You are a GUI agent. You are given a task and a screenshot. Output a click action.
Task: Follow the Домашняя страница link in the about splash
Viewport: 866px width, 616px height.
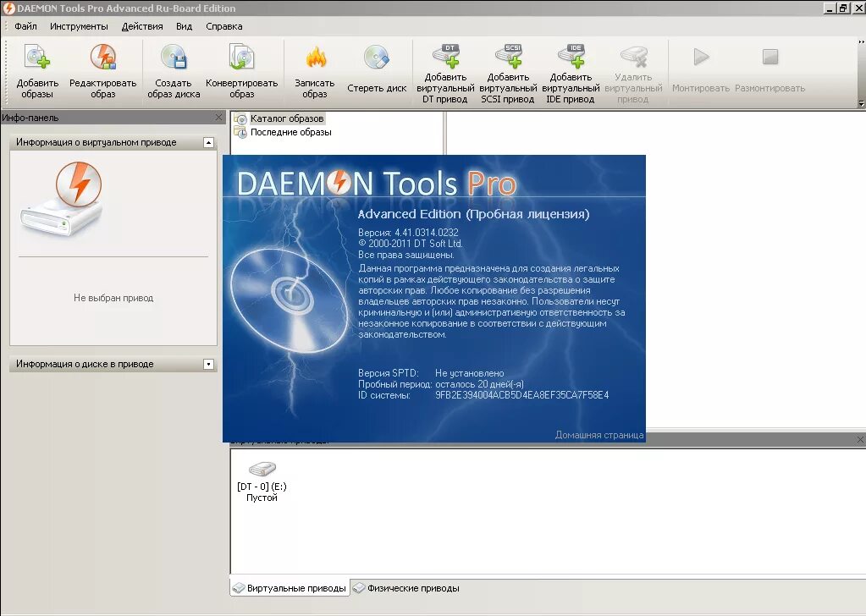coord(599,435)
